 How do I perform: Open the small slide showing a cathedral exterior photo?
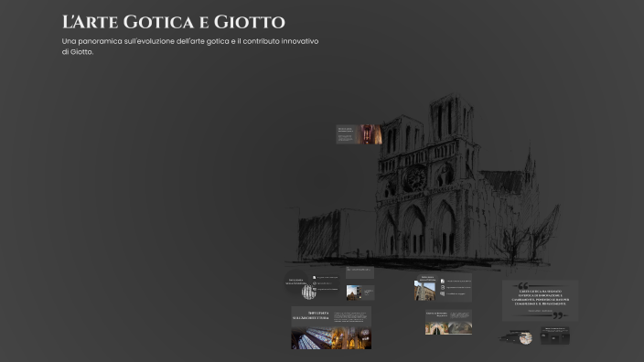tap(360, 293)
